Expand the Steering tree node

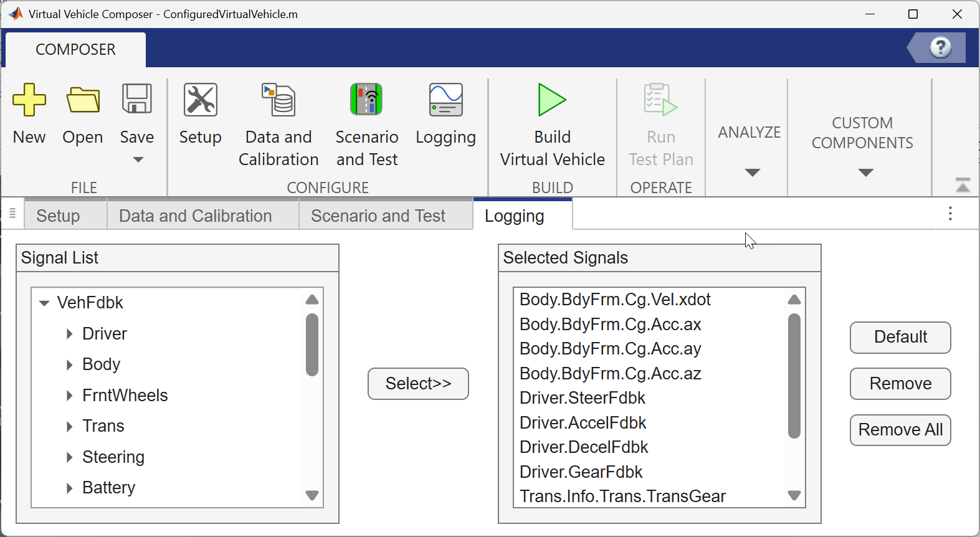click(x=69, y=457)
